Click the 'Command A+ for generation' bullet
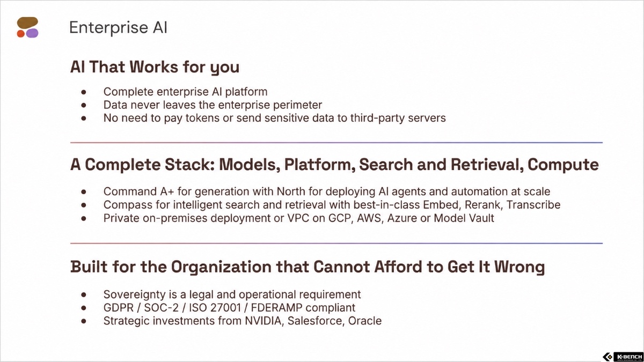The height and width of the screenshot is (362, 644). pyautogui.click(x=327, y=191)
